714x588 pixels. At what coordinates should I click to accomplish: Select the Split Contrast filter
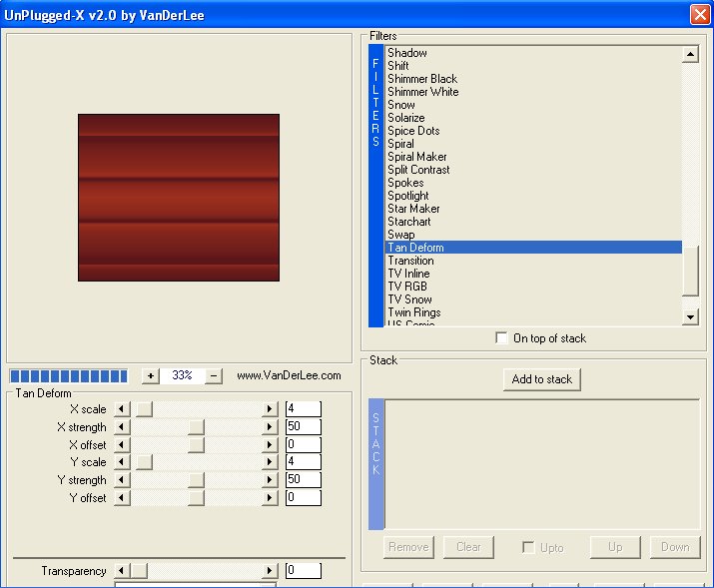click(533, 170)
